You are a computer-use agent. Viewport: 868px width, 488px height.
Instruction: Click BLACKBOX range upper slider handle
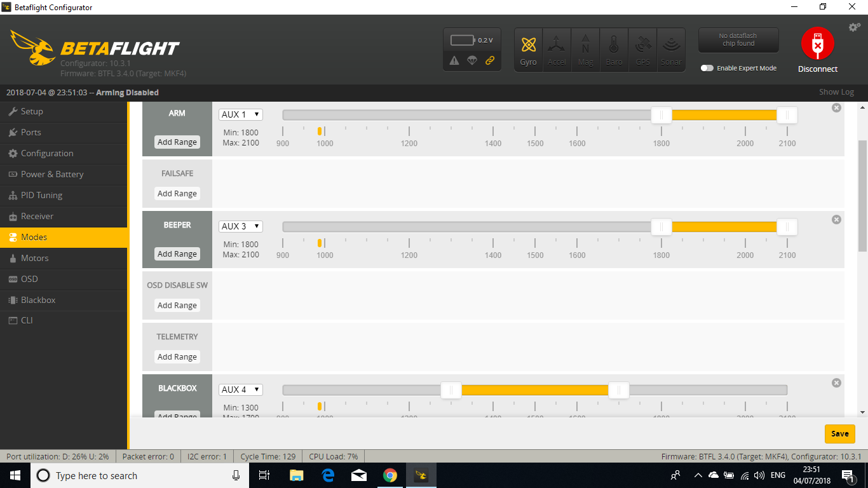(619, 390)
